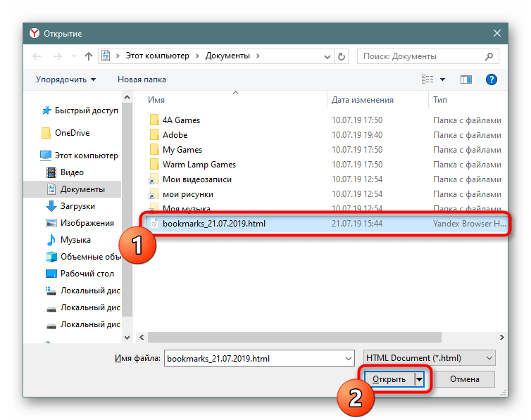Open address bar history dropdown

point(327,56)
